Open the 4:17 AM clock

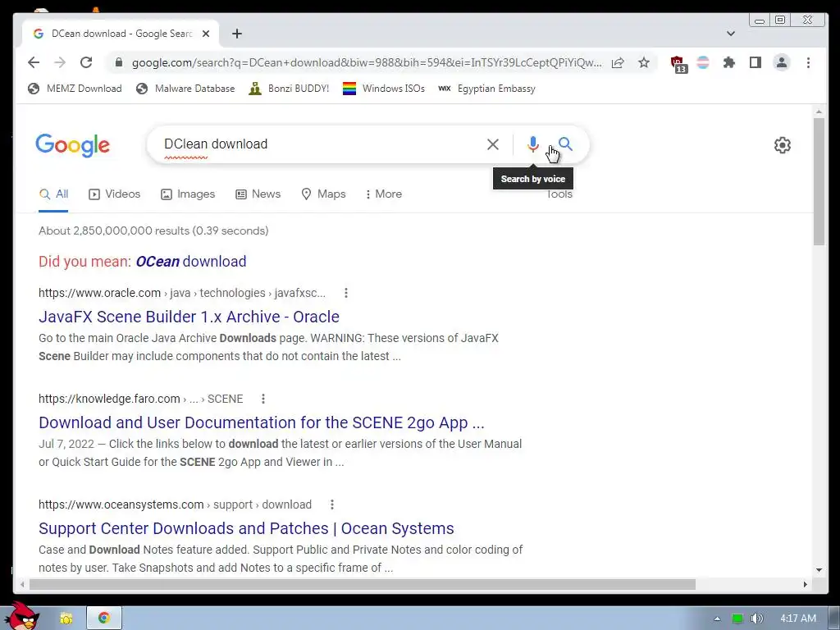pos(798,619)
